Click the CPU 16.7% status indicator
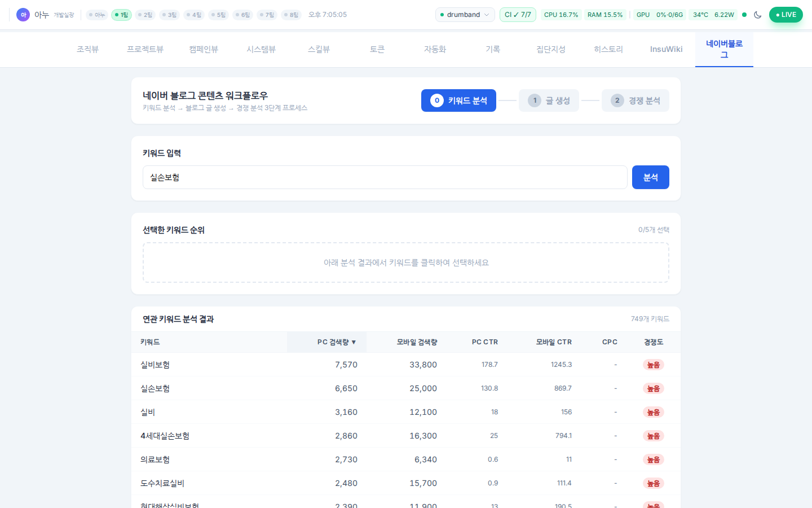Viewport: 812px width, 508px height. (561, 15)
